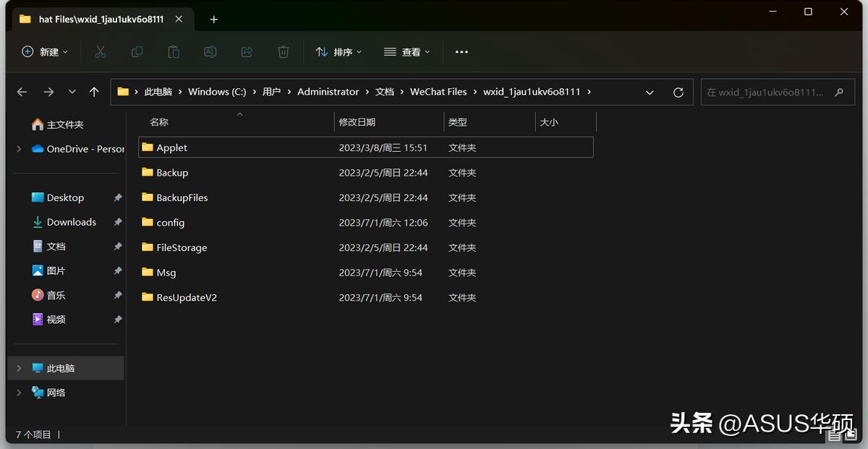
Task: Click the Delete trash icon
Action: [283, 51]
